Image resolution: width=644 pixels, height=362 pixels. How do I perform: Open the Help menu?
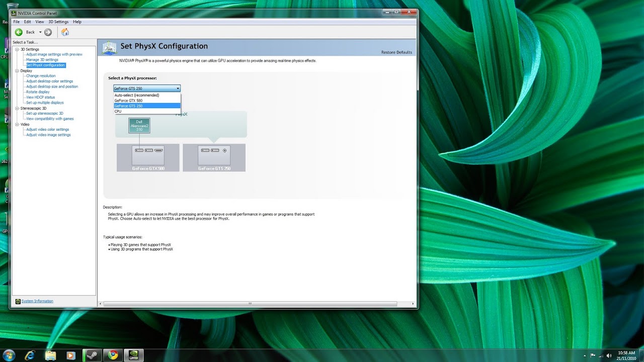(77, 22)
